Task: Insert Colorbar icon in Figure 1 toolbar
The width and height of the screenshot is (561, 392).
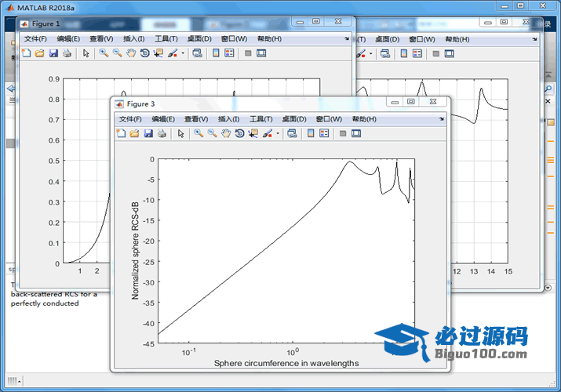Action: point(216,53)
